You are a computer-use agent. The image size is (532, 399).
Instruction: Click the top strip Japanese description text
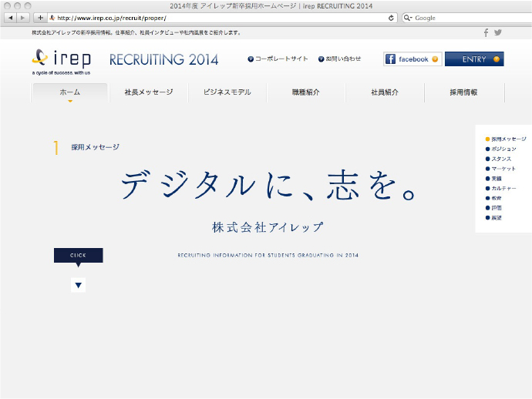click(136, 32)
